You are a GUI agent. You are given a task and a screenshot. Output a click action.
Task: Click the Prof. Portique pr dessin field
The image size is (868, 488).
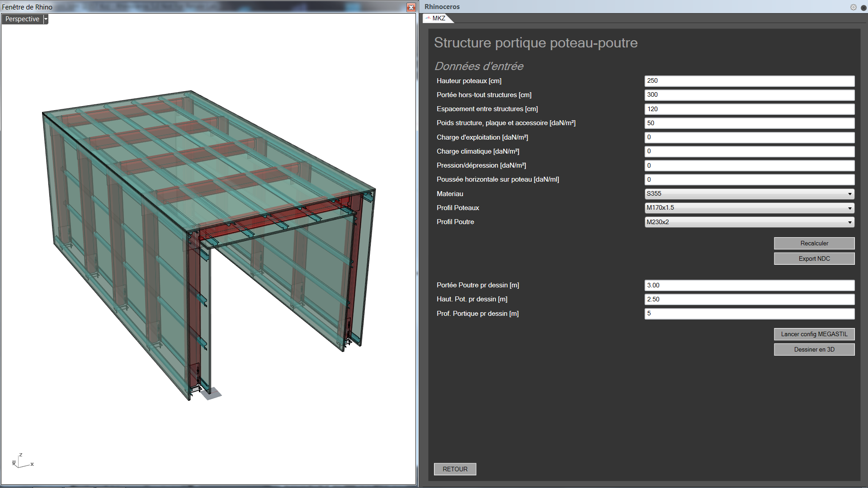click(749, 314)
